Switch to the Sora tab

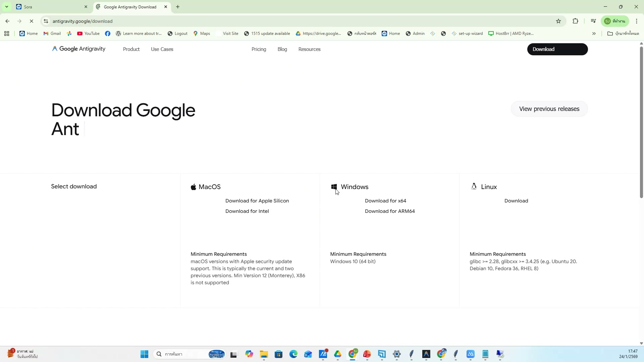[x=50, y=7]
